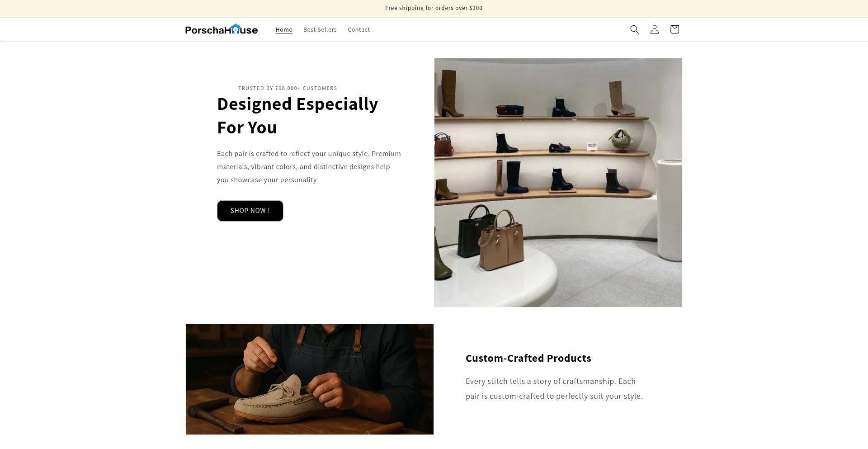868x449 pixels.
Task: Open the search magnifier icon
Action: pos(634,29)
